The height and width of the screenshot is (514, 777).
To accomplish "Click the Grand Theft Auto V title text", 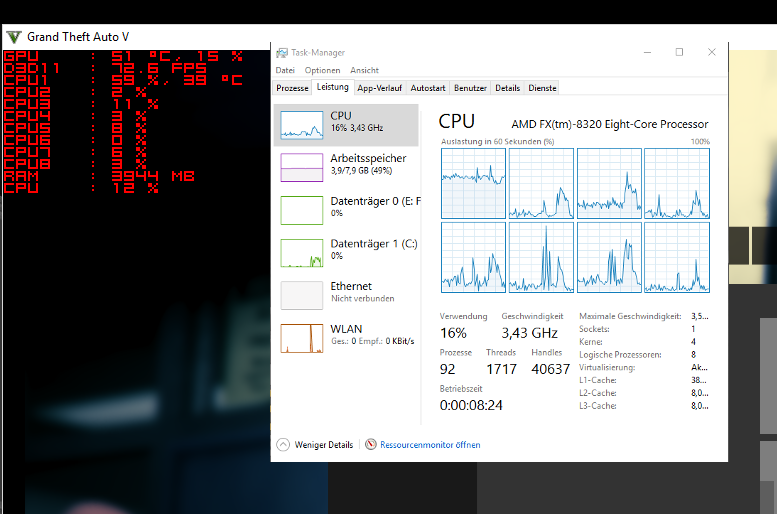I will (78, 37).
